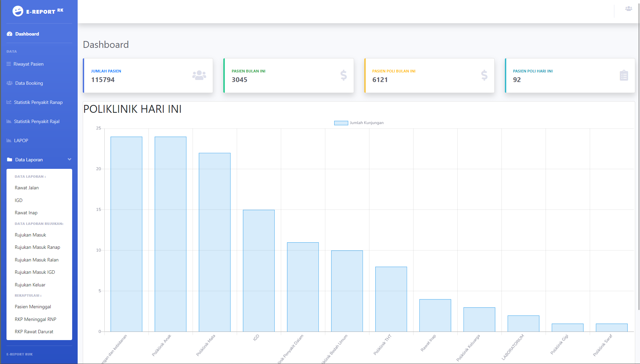Toggle the Jumlah Kunjungan legend dataset

pyautogui.click(x=341, y=123)
